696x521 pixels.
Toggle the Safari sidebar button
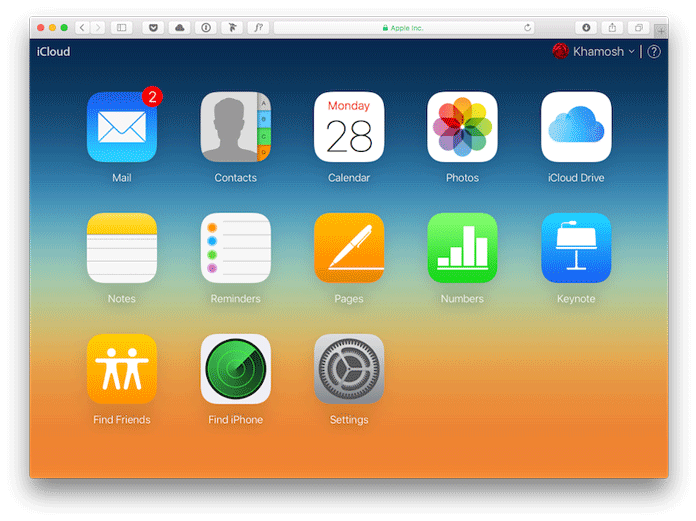[121, 28]
